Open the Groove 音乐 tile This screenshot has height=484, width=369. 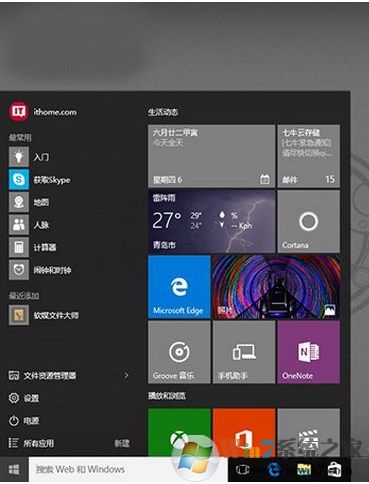179,352
